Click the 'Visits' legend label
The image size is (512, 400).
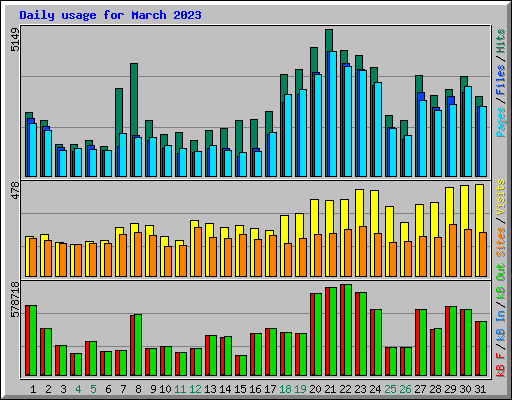500,197
